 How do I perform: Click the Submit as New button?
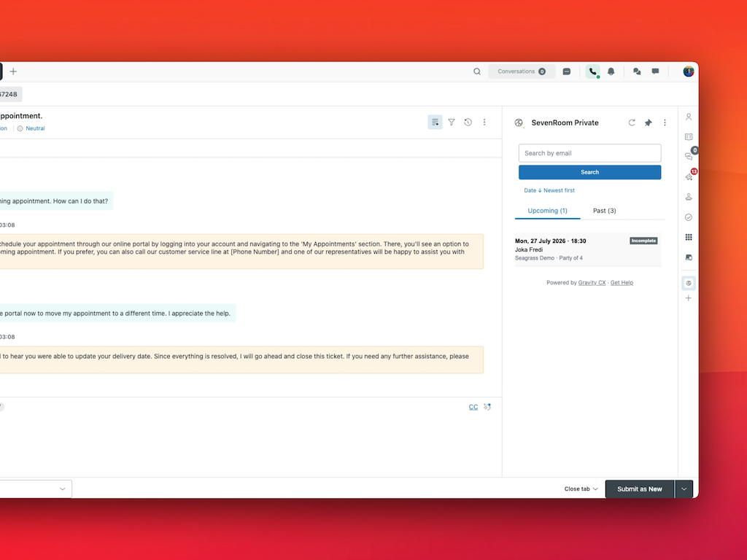click(639, 489)
